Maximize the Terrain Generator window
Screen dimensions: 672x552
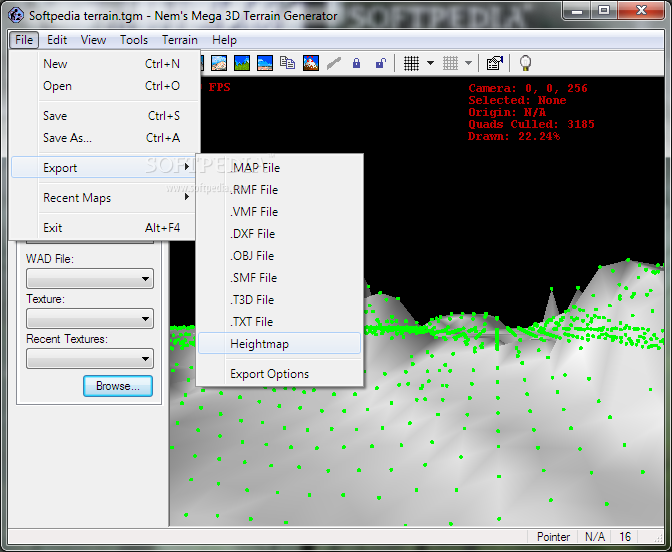point(604,10)
